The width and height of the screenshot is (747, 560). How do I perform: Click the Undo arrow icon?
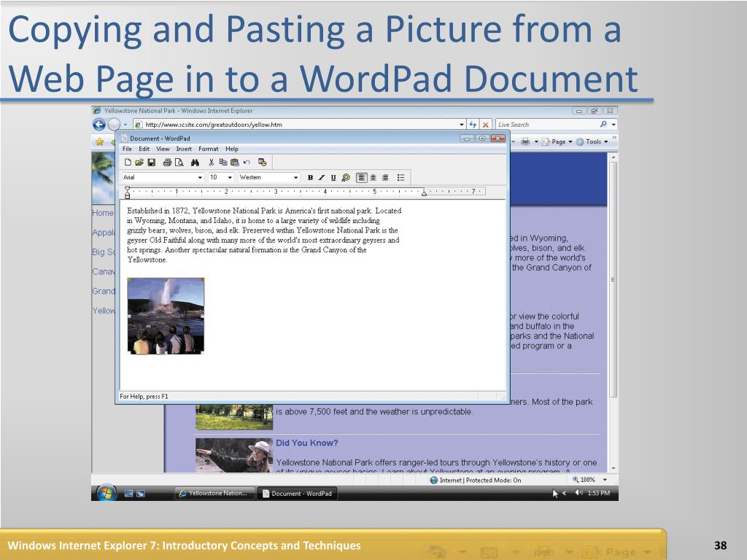247,163
